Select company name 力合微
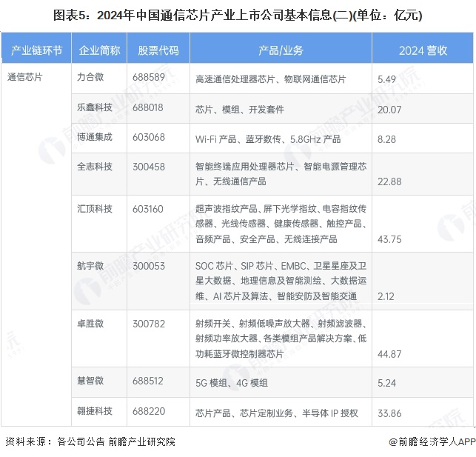 coord(90,77)
